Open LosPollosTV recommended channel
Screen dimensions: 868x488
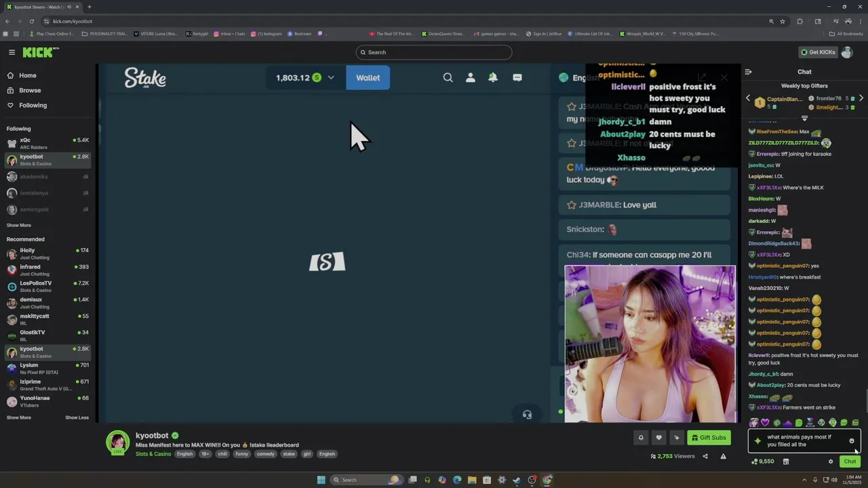tap(47, 286)
